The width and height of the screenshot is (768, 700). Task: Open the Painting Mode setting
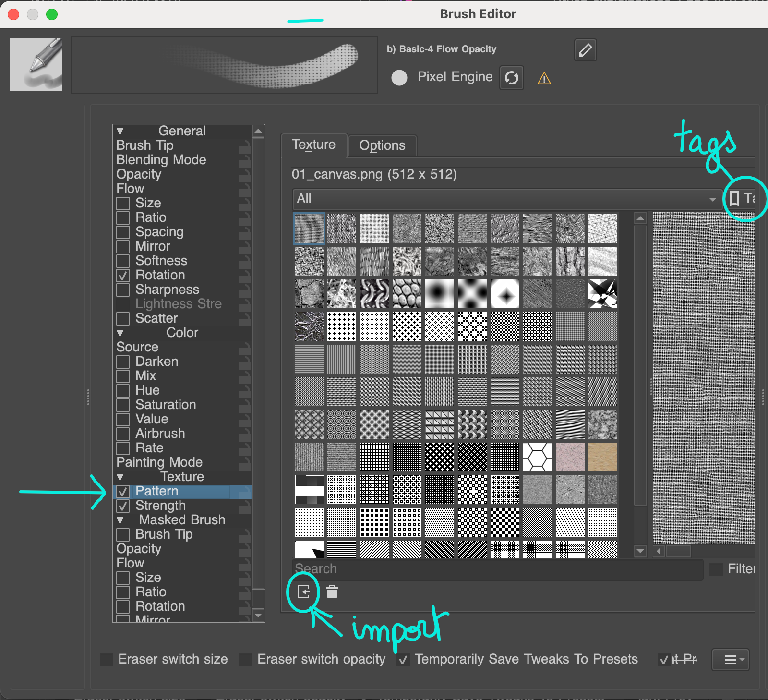159,462
